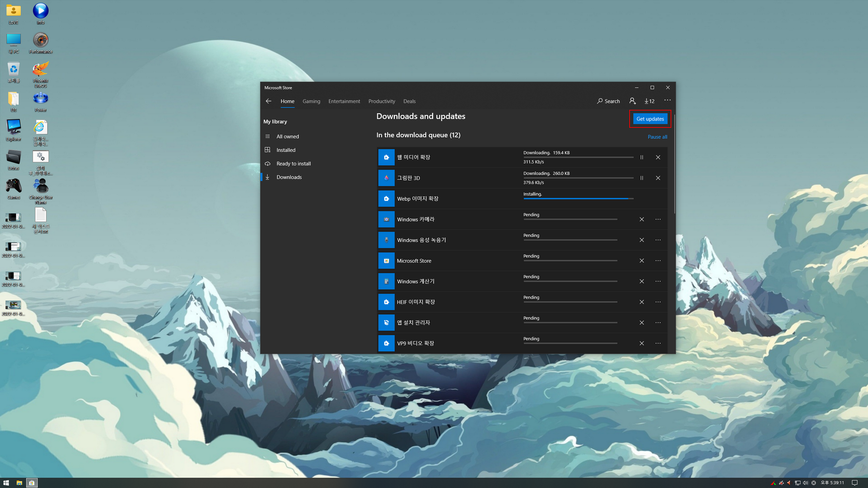
Task: Cancel the pending Microsoft Store update
Action: tap(642, 261)
